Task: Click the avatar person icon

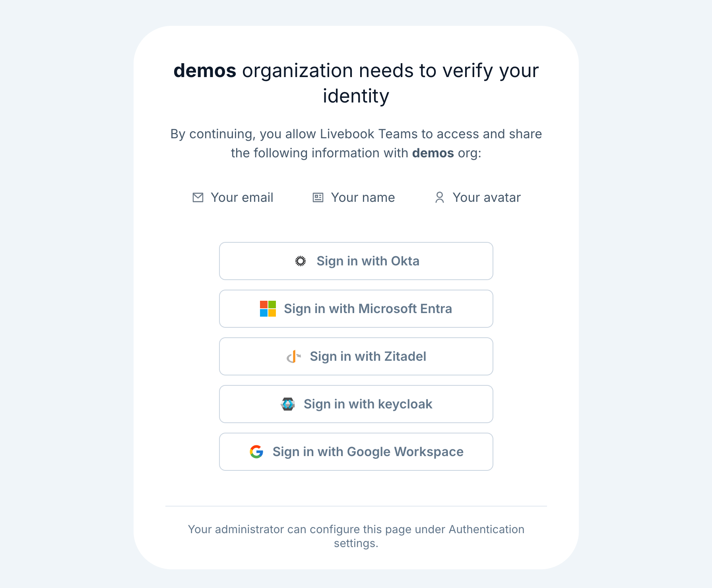Action: [439, 197]
